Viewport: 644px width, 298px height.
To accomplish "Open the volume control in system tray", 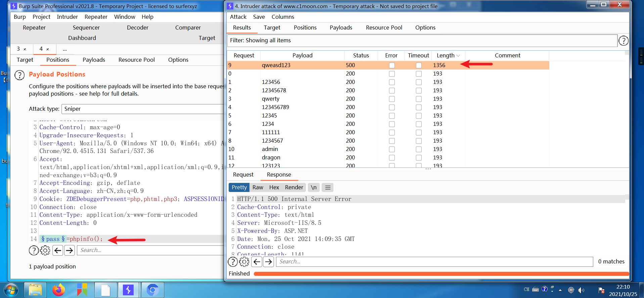I will (581, 290).
